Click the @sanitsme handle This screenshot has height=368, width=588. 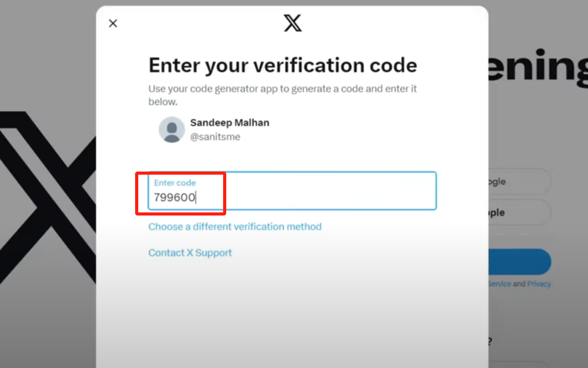click(215, 137)
